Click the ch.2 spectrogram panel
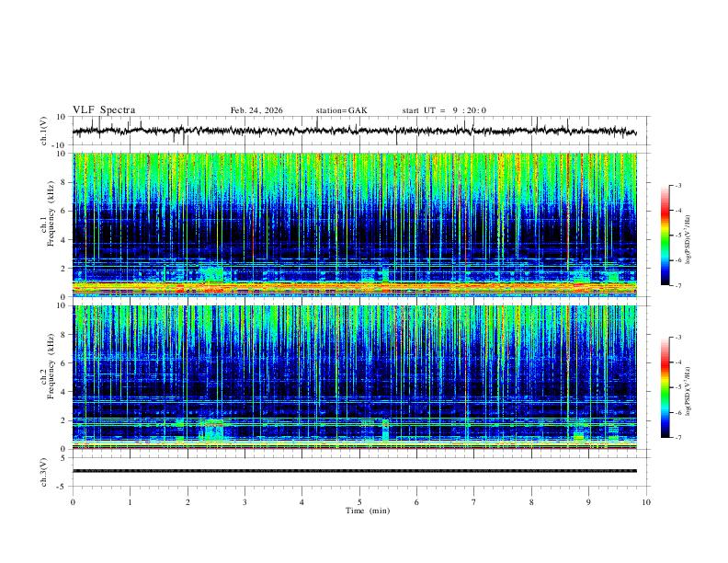 (355, 377)
